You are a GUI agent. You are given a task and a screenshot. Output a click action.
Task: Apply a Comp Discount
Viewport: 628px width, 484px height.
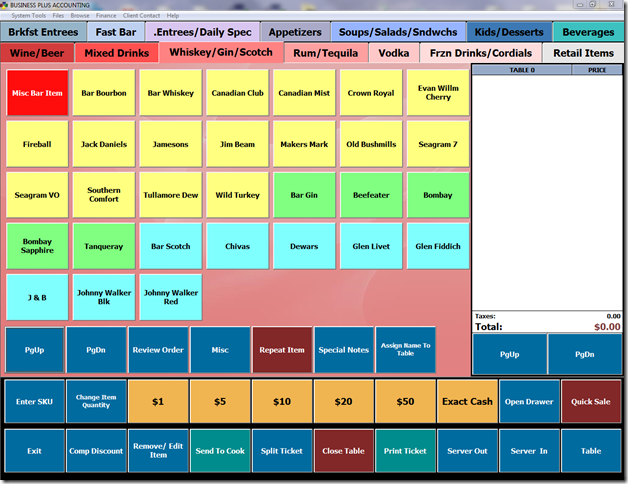96,451
